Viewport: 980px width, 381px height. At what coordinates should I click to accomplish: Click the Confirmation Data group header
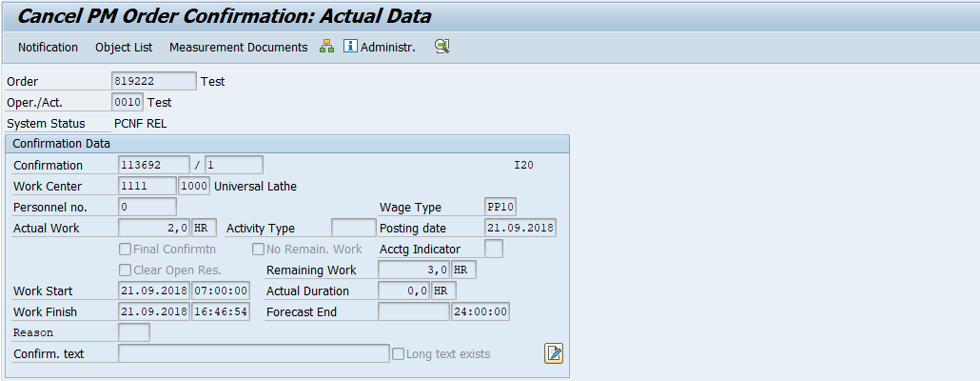287,144
